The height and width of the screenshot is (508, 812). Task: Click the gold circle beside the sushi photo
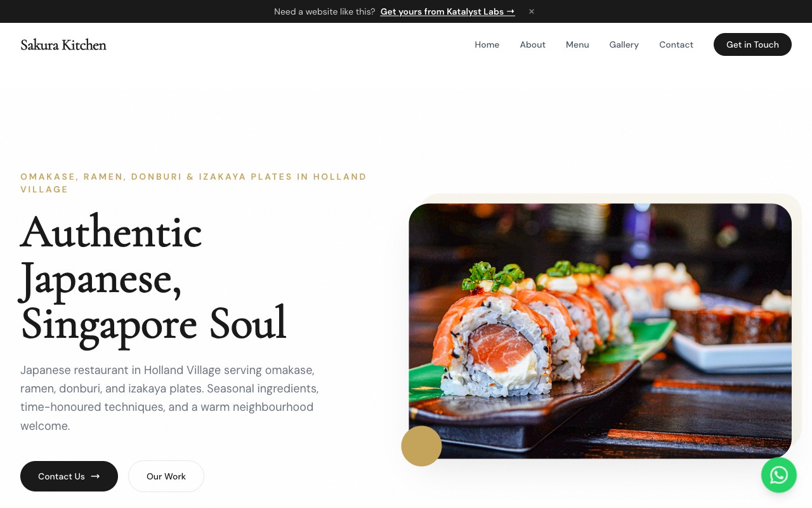(421, 446)
